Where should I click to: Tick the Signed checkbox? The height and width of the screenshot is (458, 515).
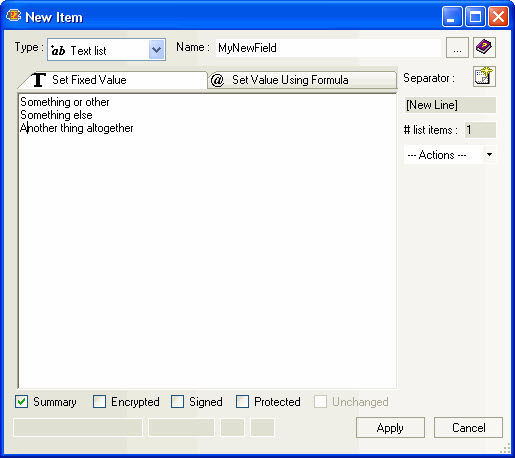[x=177, y=401]
